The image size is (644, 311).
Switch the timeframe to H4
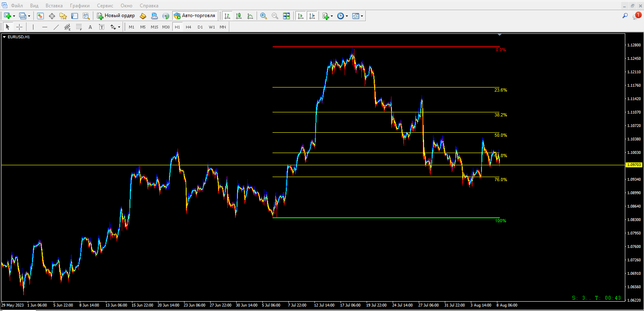coord(188,27)
